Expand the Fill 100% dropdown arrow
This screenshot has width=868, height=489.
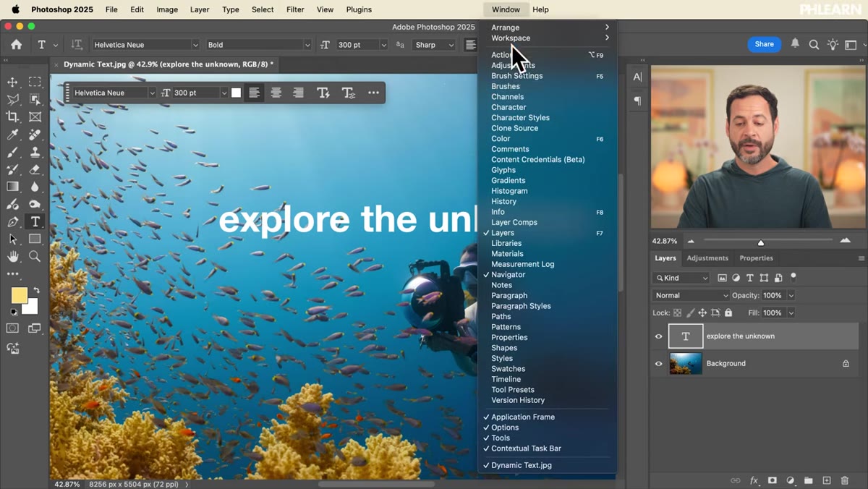[x=791, y=313]
